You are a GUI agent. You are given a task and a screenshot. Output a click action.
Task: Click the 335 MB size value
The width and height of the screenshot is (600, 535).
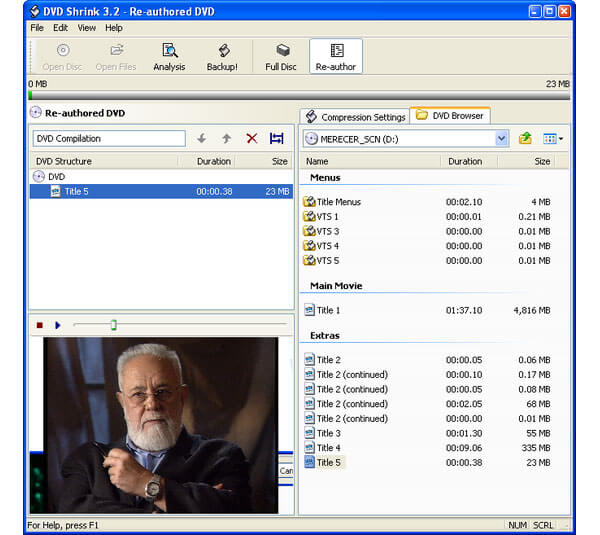click(x=536, y=448)
